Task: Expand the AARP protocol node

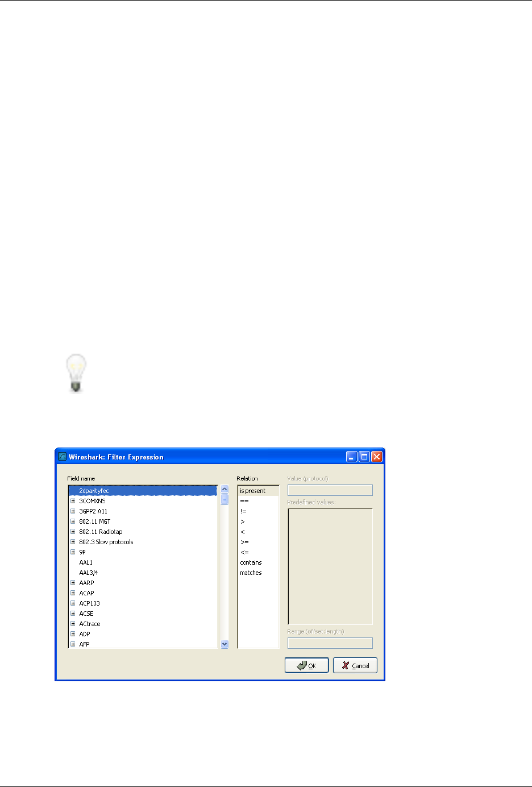Action: (x=73, y=583)
